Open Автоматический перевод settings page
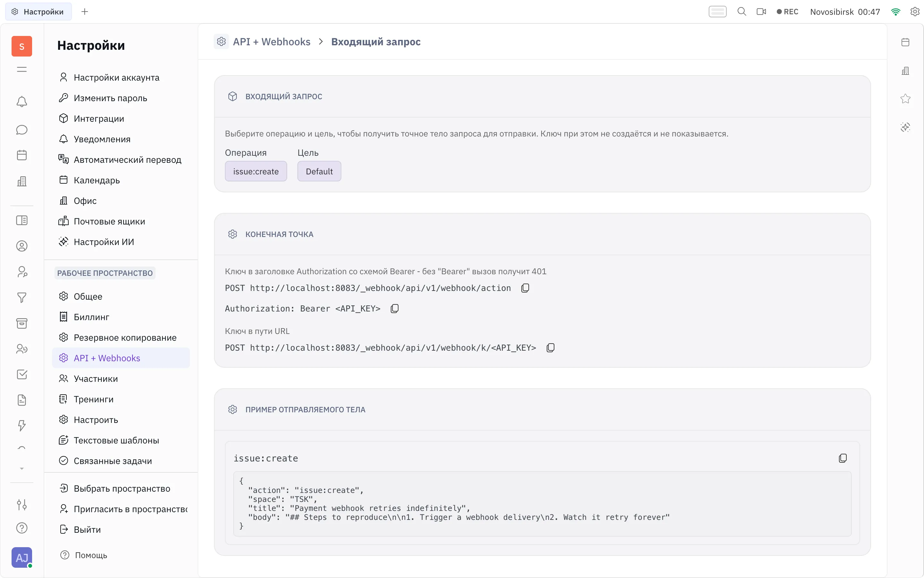 coord(121,160)
